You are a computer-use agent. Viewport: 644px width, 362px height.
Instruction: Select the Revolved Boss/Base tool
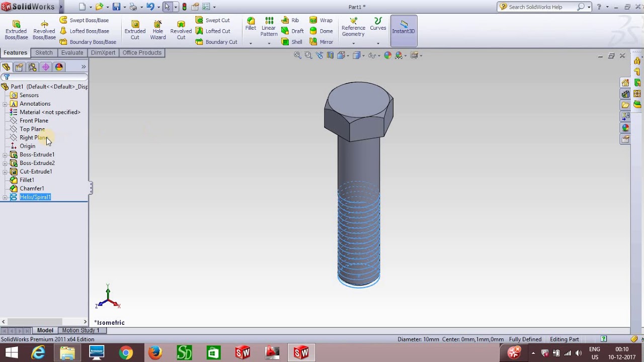44,30
